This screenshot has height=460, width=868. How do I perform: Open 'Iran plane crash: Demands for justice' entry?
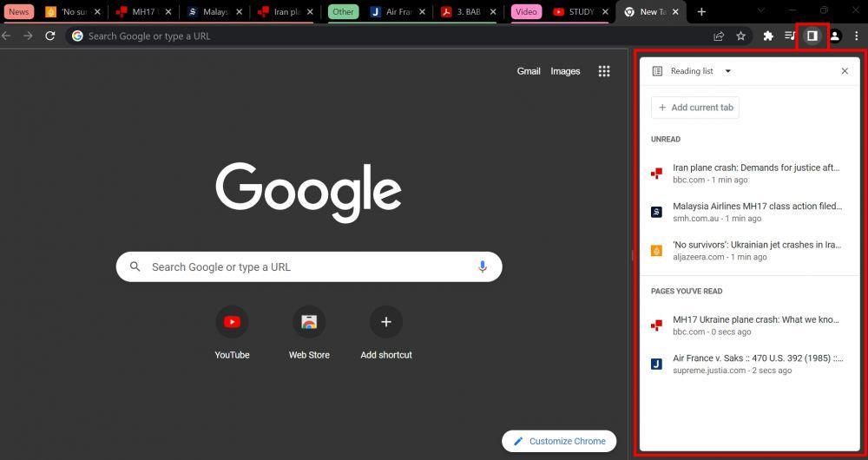750,174
